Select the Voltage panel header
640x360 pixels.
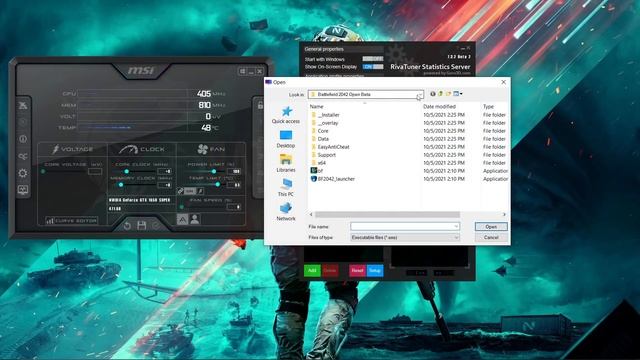click(72, 149)
